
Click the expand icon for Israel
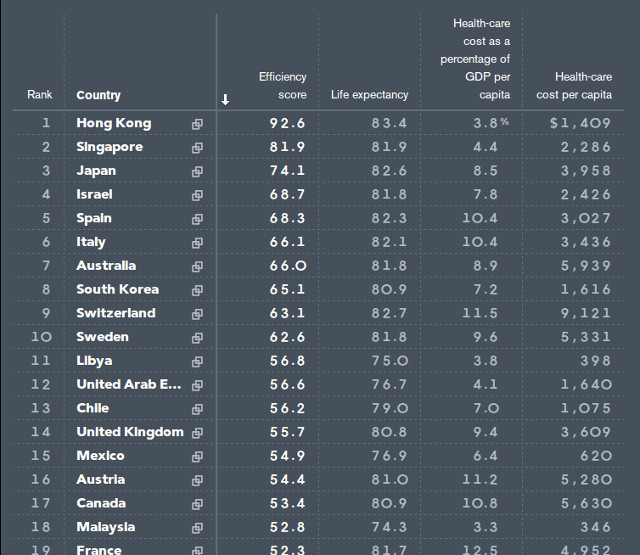point(197,195)
